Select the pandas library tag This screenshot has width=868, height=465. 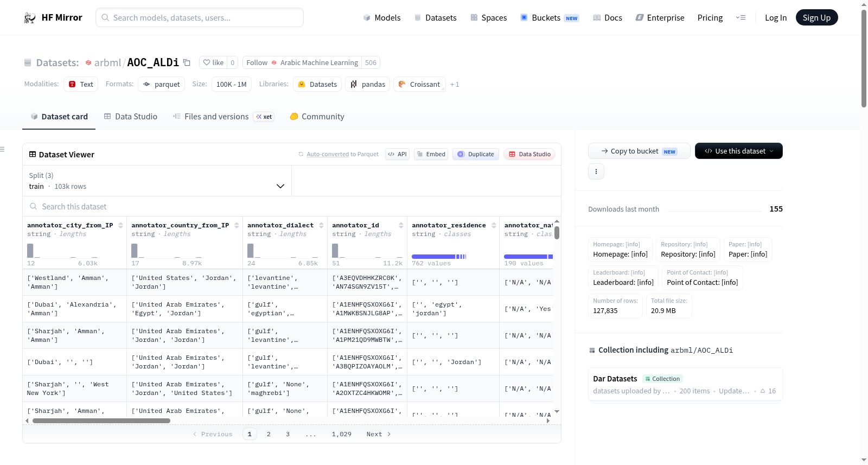click(368, 84)
